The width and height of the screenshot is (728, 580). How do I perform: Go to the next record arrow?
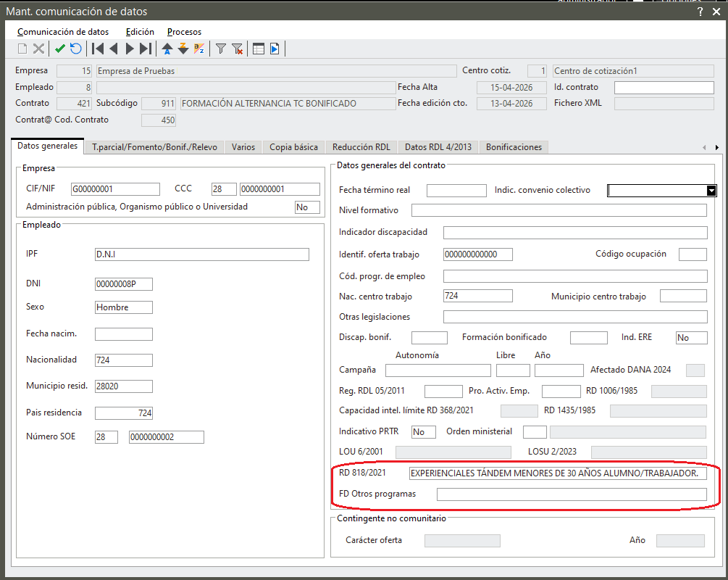pos(130,49)
